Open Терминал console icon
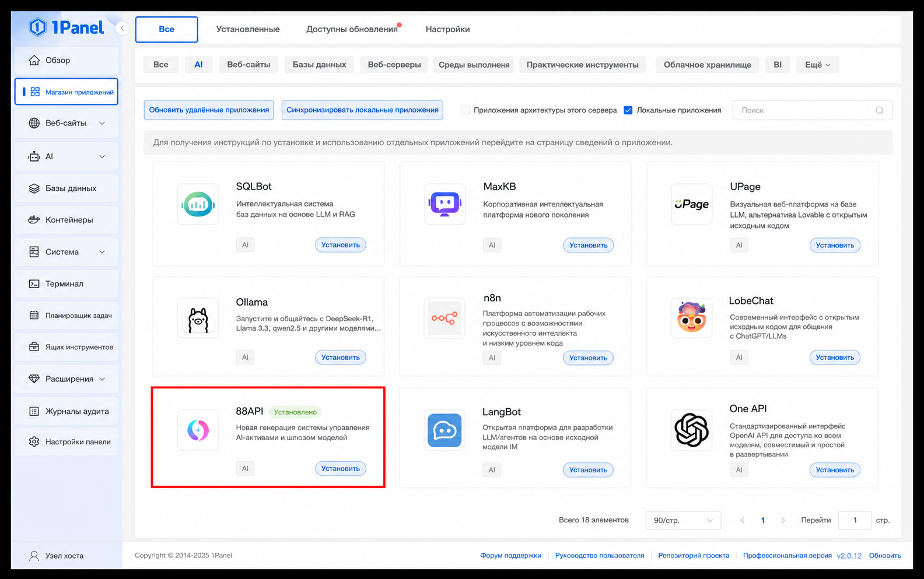924x579 pixels. 34,284
